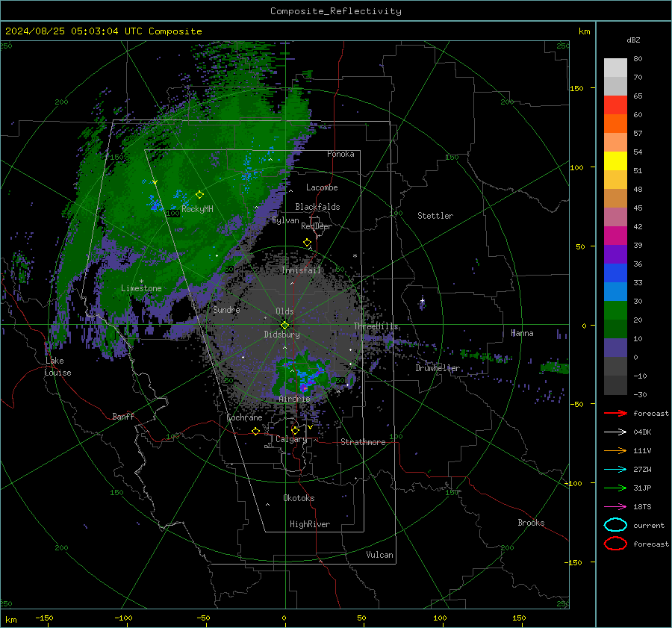
Task: Click the Lake Louise label
Action: point(57,367)
